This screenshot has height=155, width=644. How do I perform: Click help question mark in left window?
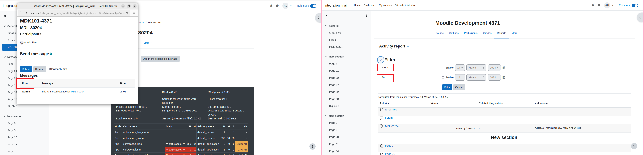313,146
